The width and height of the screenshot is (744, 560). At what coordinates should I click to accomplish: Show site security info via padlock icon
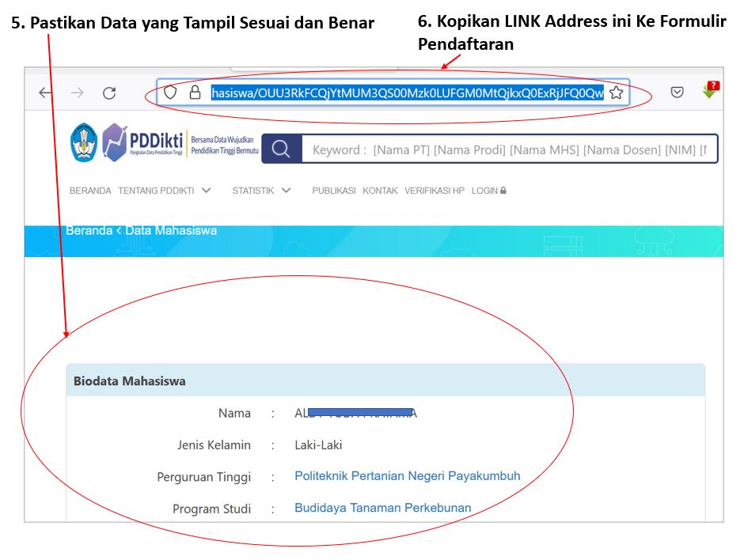click(x=195, y=92)
